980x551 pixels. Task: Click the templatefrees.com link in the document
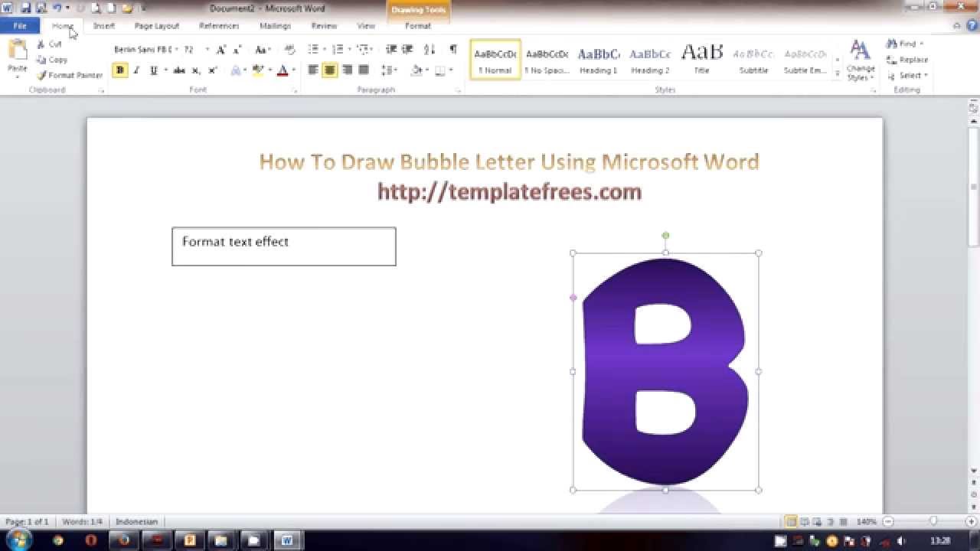point(508,191)
